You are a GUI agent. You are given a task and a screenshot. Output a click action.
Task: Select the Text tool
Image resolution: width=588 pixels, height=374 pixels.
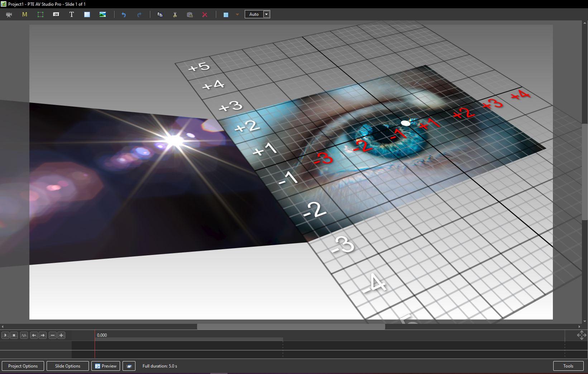[71, 15]
